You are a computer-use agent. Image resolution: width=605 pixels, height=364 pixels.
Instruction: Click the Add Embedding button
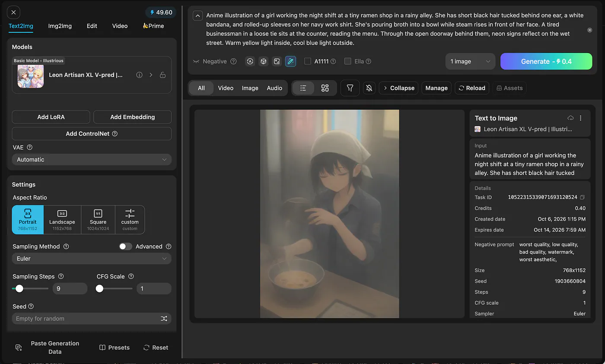coord(132,117)
